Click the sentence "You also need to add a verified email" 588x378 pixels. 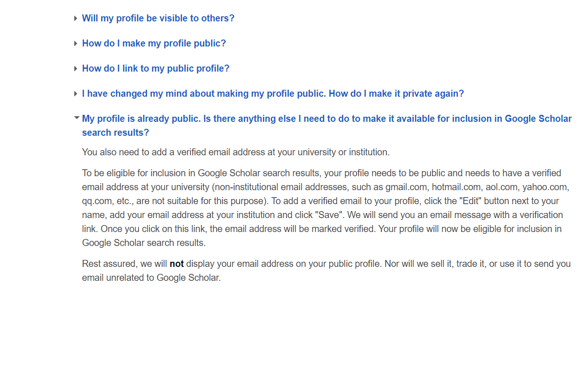[x=235, y=152]
